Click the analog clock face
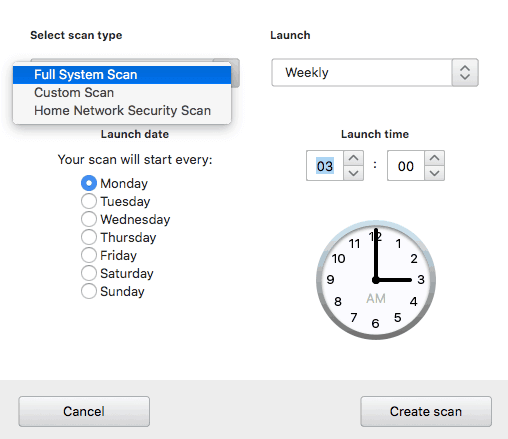The height and width of the screenshot is (439, 508). tap(376, 280)
